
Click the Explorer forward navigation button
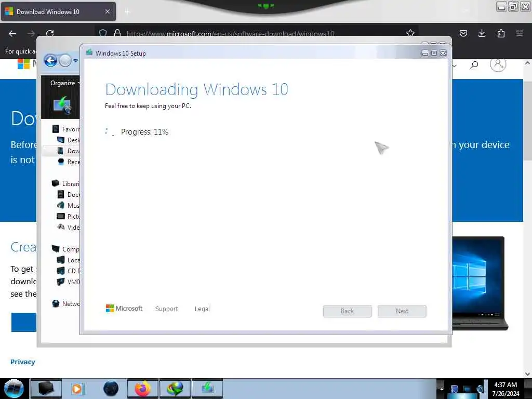click(x=65, y=61)
